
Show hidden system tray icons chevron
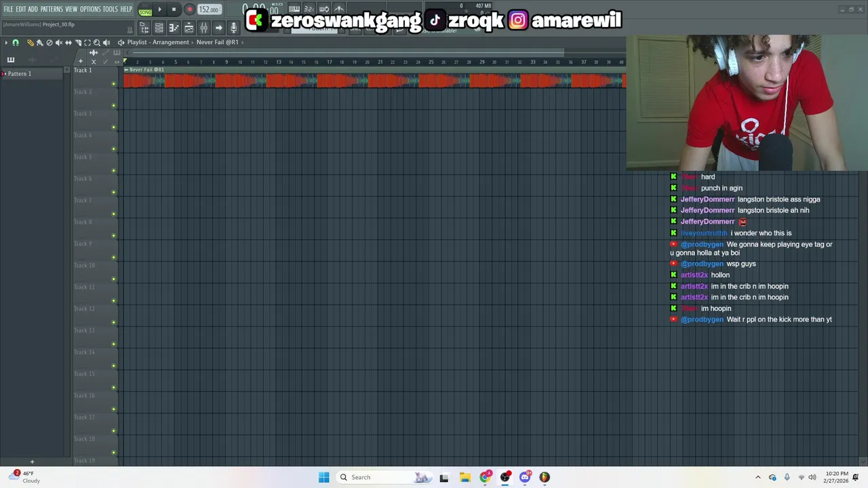(758, 477)
